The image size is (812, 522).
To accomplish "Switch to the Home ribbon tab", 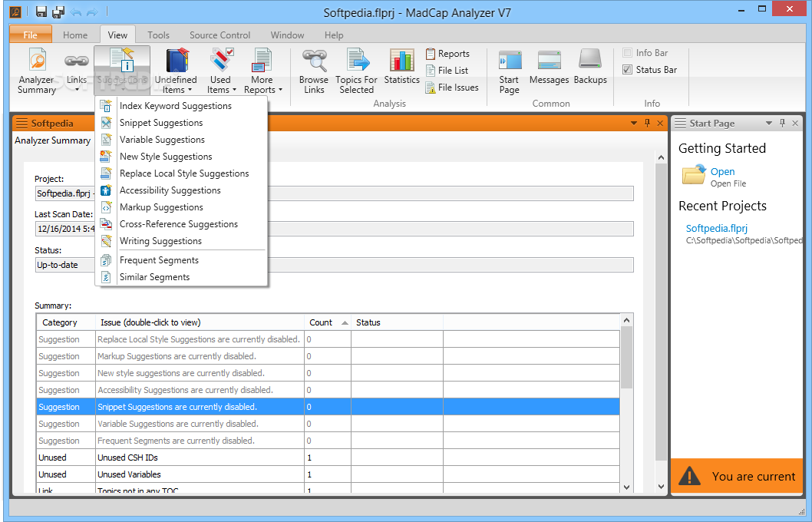I will tap(75, 35).
